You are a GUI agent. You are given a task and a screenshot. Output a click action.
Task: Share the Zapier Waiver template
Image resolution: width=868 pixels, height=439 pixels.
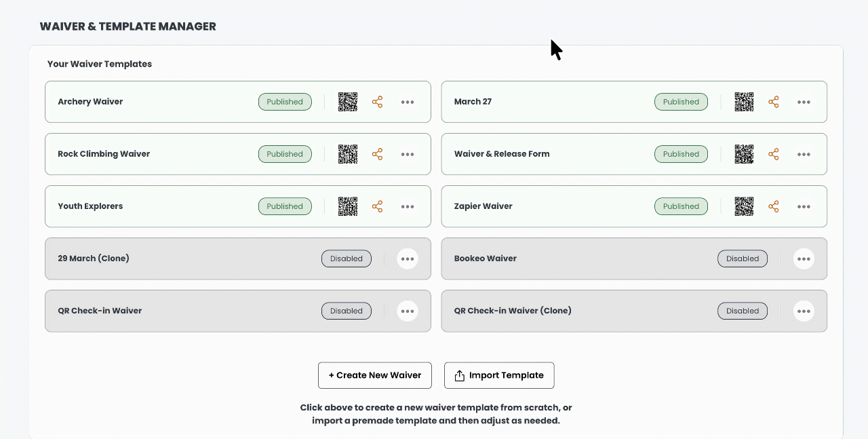(x=774, y=206)
